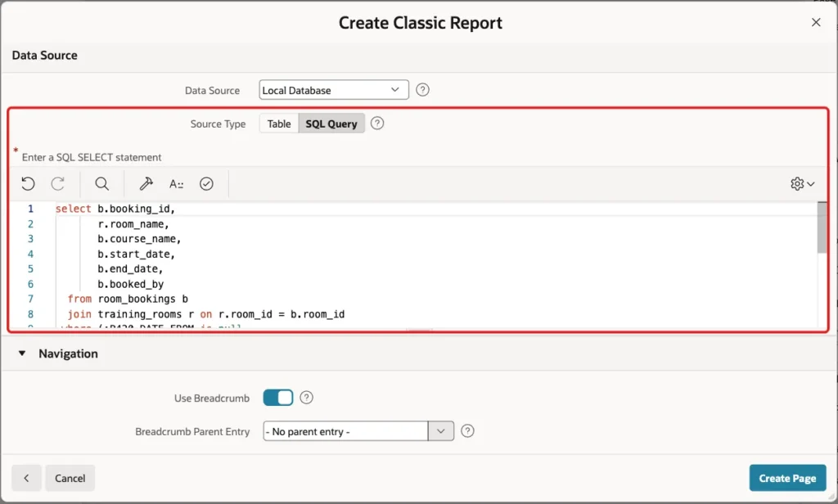Click the autocomplete A:: icon

coord(177,184)
